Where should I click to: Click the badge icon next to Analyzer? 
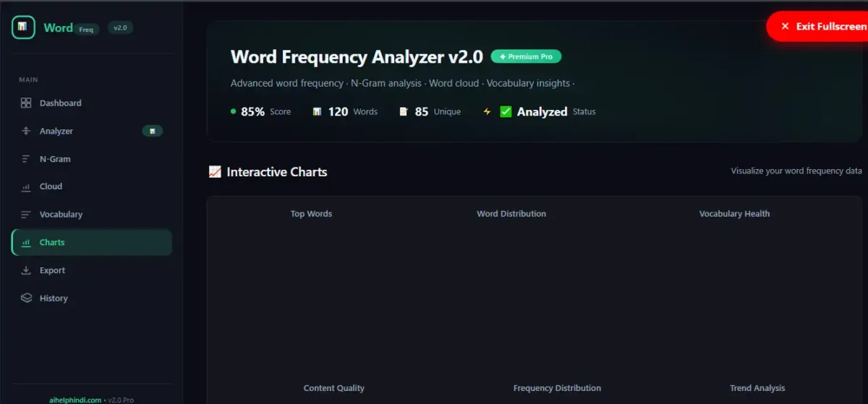(152, 131)
